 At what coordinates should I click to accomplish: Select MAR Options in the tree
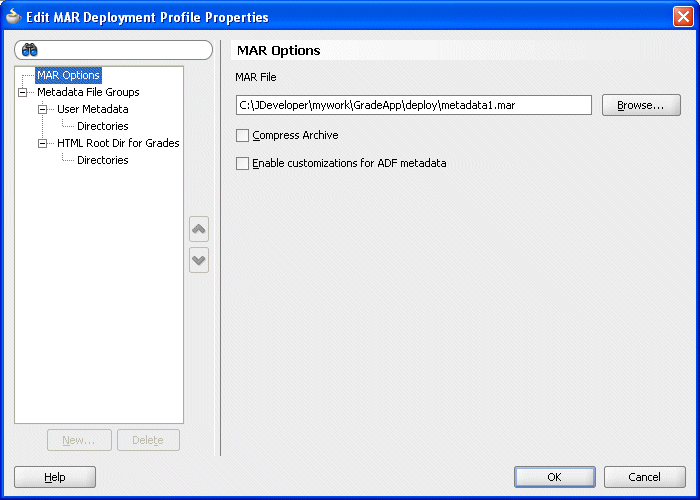tap(68, 75)
